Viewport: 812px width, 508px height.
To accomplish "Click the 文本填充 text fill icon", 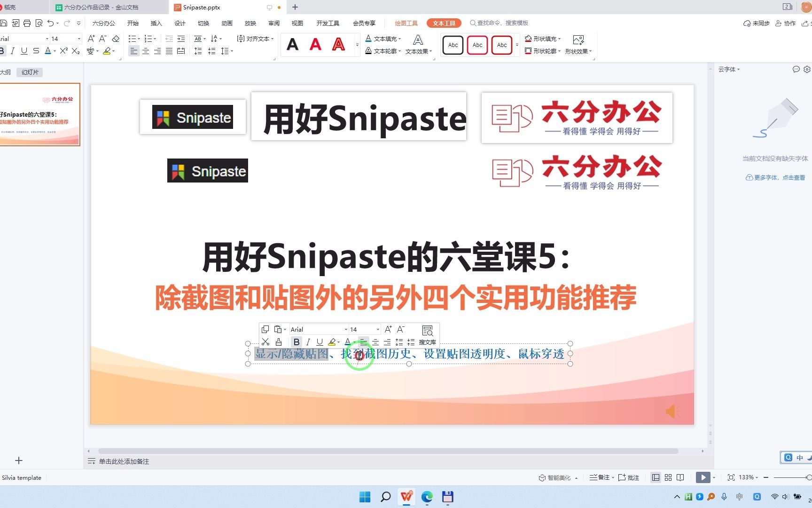I will (368, 39).
